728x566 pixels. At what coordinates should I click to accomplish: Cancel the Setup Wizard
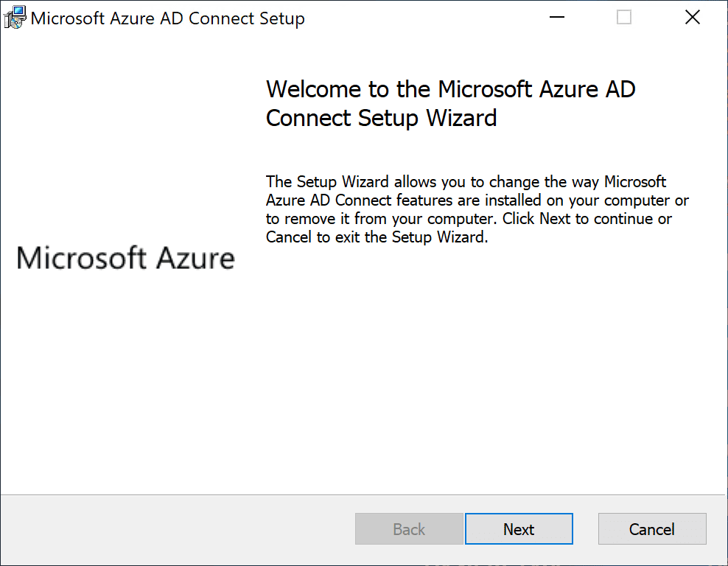point(652,529)
